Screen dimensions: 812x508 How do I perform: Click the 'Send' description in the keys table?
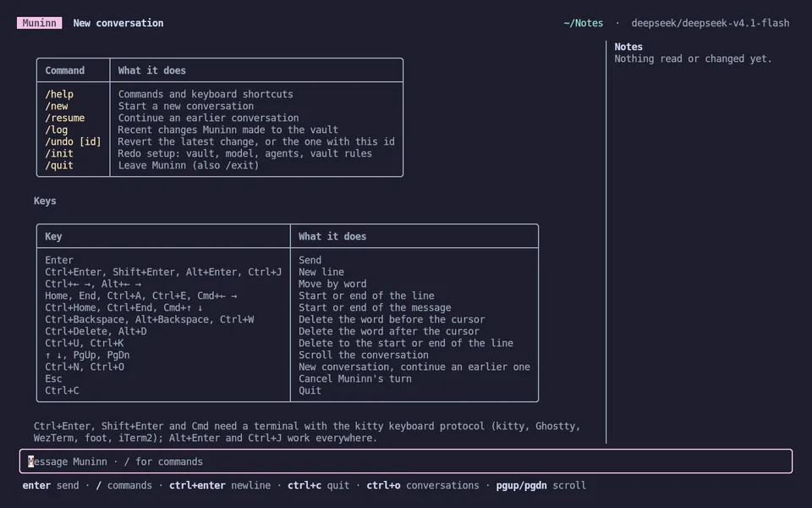(x=310, y=260)
